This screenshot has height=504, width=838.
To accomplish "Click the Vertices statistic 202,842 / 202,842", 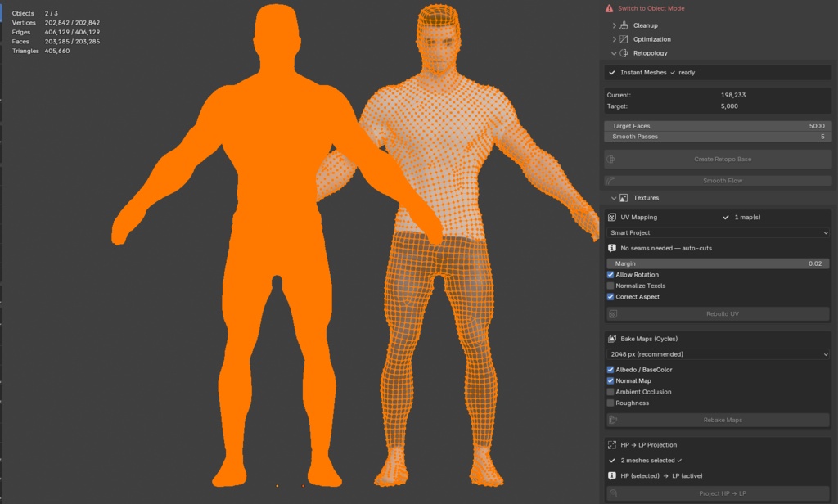I will (72, 22).
